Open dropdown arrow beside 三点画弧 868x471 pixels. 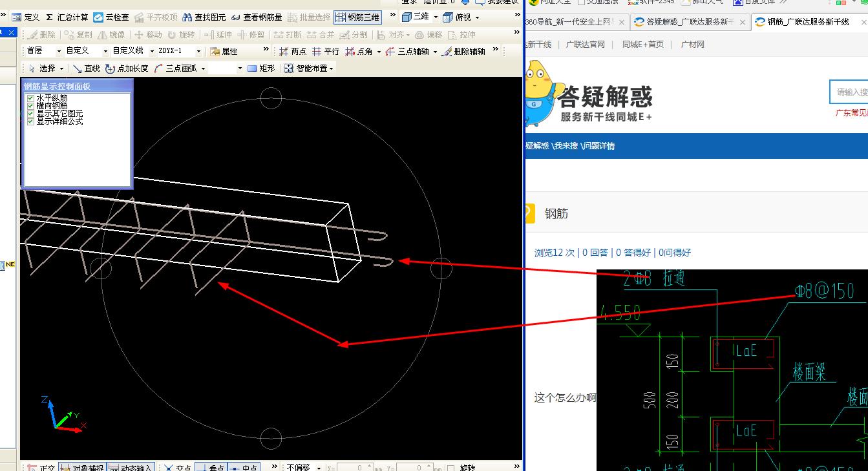pos(203,68)
